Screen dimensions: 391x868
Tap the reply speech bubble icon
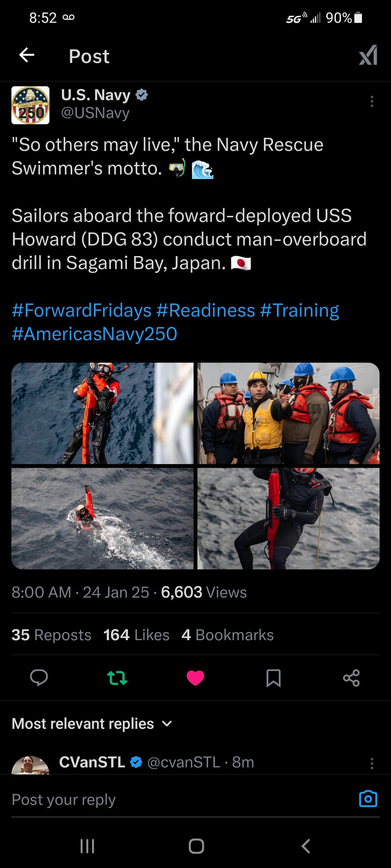click(x=39, y=678)
